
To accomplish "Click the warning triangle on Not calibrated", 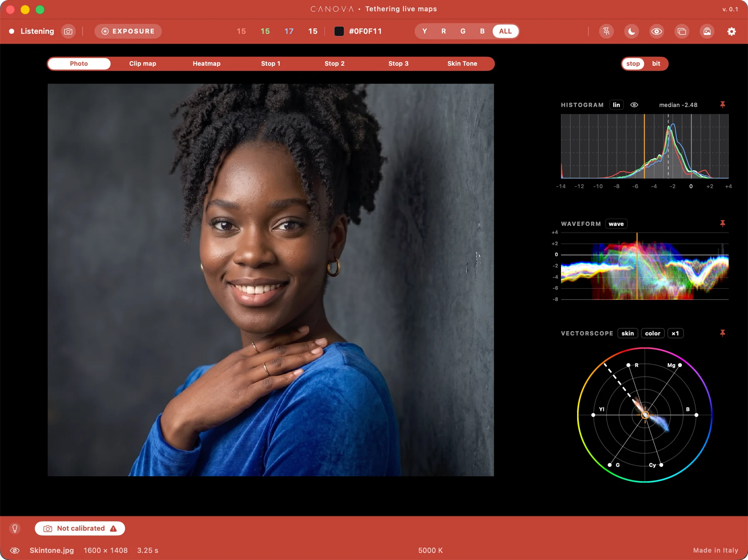I will point(113,528).
